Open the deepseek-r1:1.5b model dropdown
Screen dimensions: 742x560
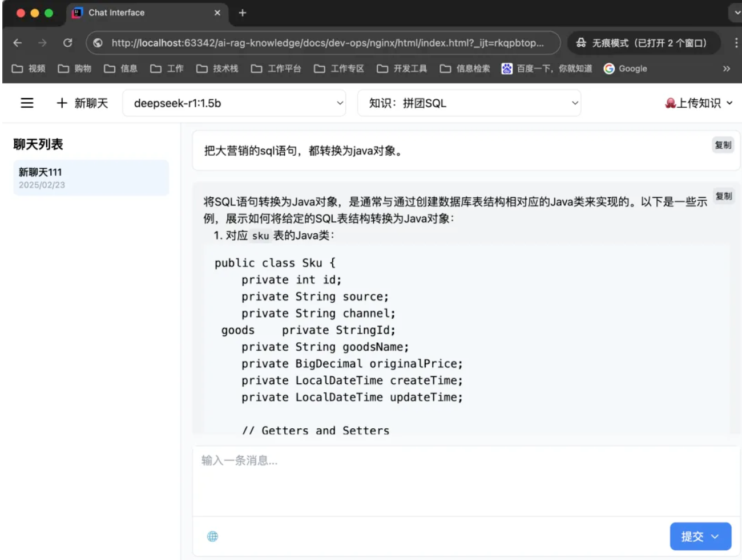point(234,103)
